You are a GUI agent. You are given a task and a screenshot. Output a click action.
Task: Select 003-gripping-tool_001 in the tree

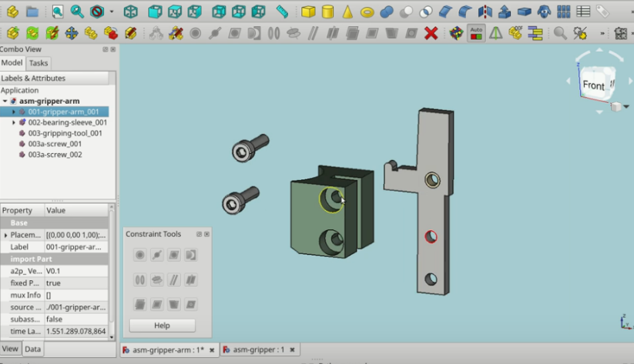point(65,133)
